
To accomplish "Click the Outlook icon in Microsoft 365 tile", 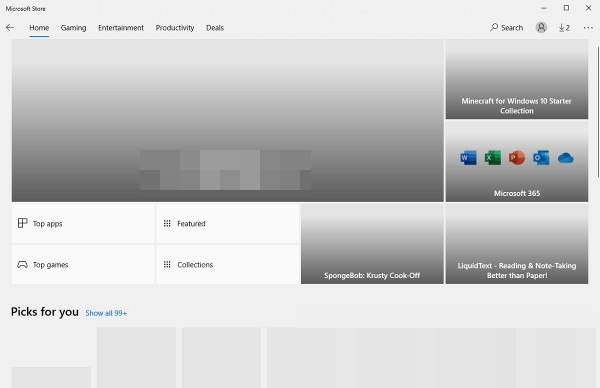I will coord(541,158).
